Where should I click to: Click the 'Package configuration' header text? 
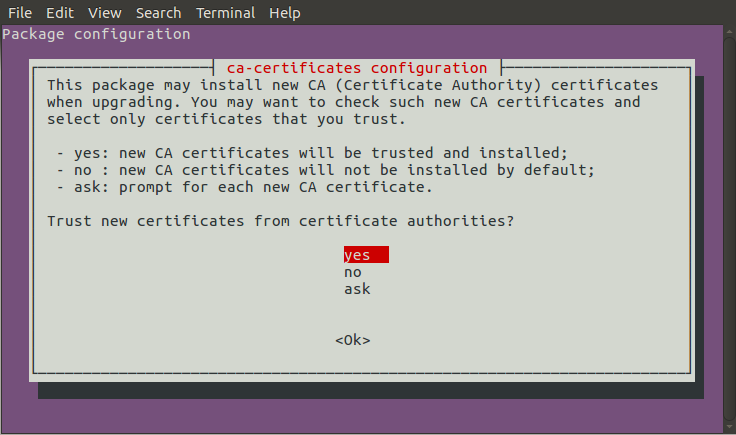[96, 34]
